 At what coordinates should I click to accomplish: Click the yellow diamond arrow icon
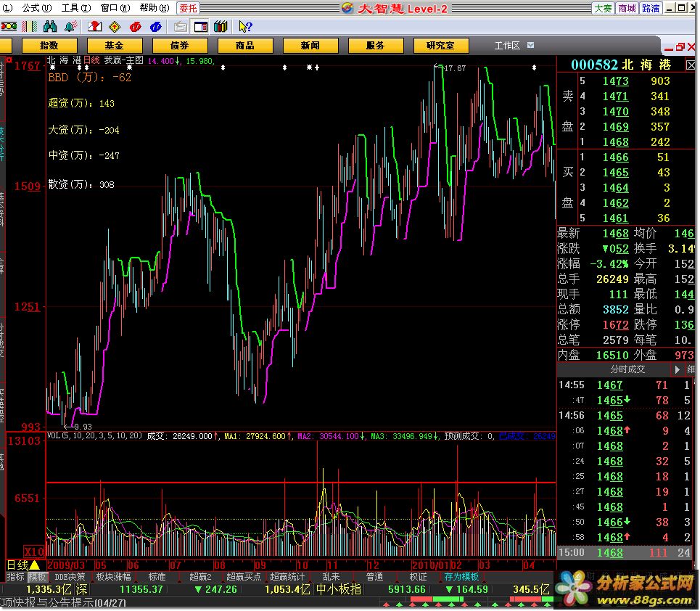point(115,27)
